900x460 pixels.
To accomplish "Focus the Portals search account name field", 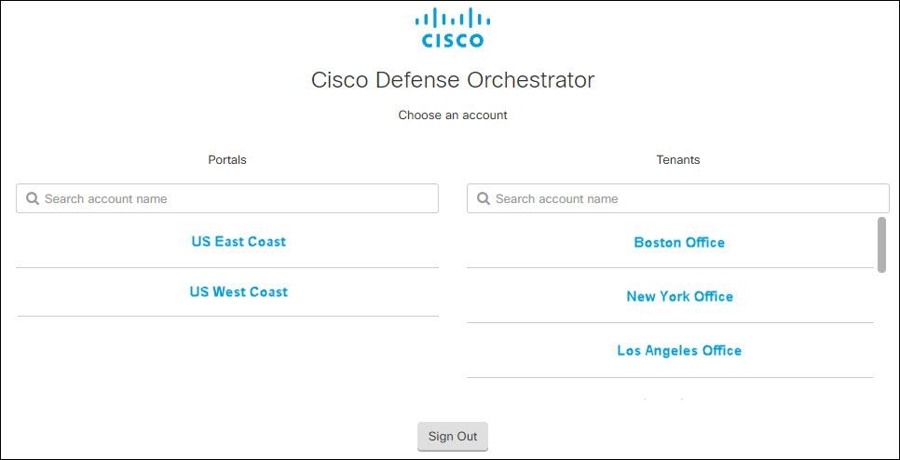I will (x=235, y=199).
